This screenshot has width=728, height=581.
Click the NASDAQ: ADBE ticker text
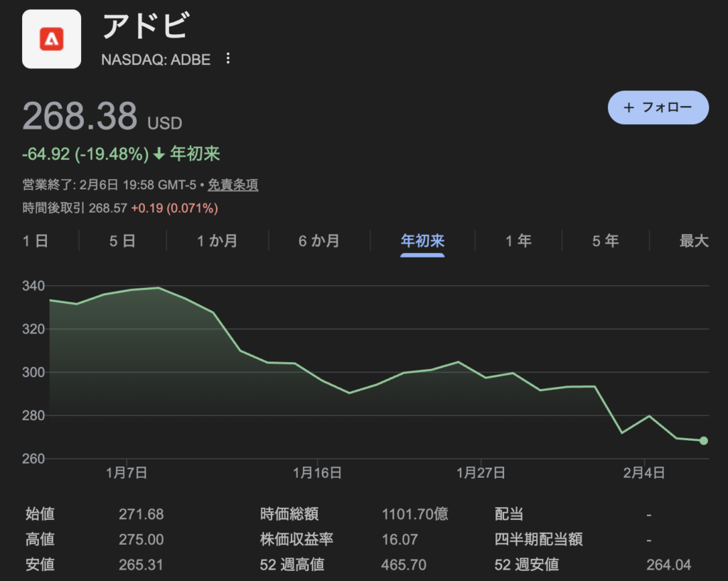click(156, 60)
